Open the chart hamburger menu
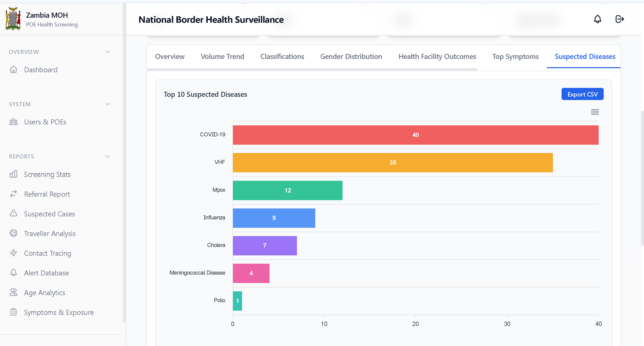The width and height of the screenshot is (644, 346). (595, 112)
